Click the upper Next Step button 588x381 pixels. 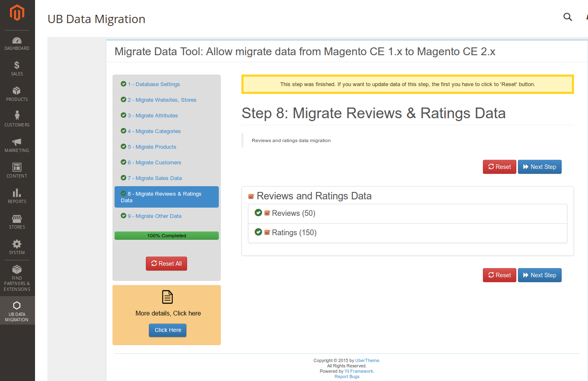[x=539, y=167]
